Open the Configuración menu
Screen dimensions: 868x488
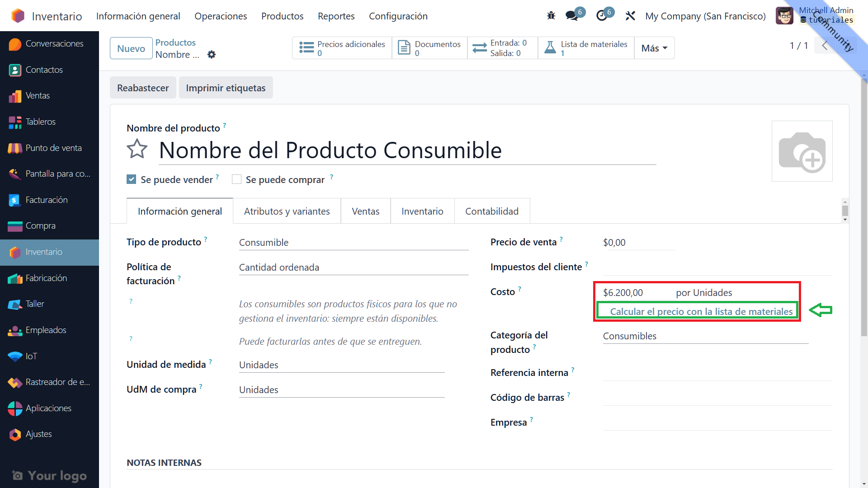point(398,16)
